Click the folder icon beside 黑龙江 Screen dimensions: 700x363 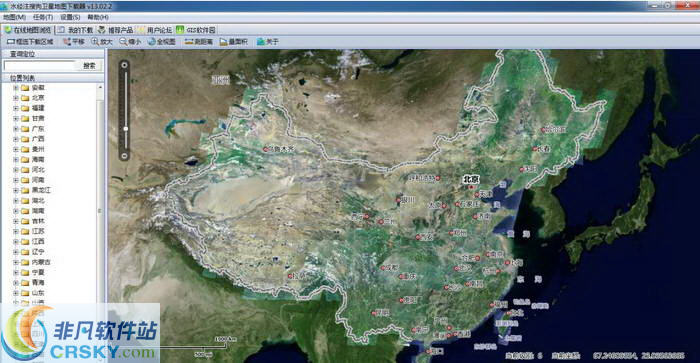click(25, 190)
